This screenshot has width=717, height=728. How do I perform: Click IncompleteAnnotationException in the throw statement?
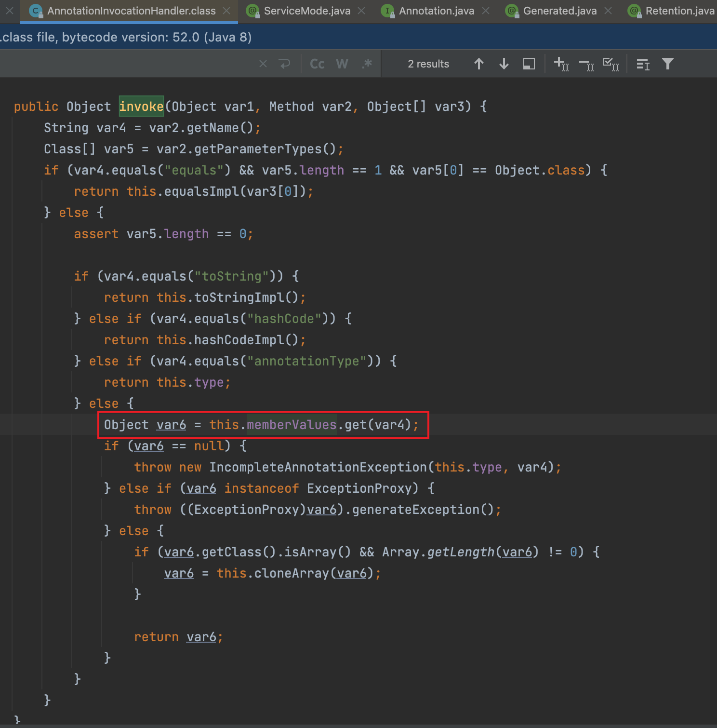318,467
